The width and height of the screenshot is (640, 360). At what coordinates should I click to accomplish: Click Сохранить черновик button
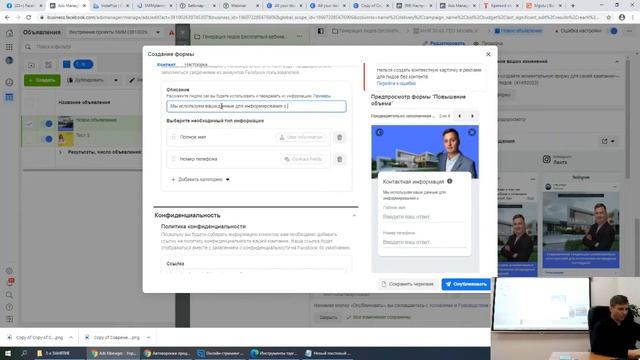point(407,284)
